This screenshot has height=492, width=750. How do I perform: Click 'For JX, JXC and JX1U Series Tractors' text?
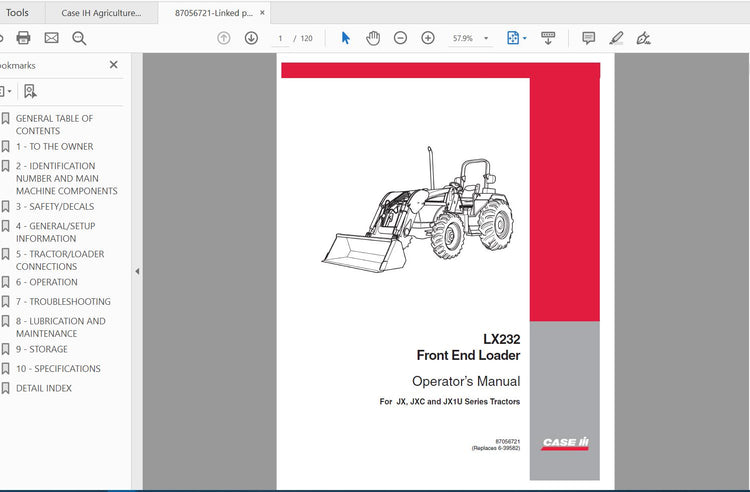pos(450,402)
